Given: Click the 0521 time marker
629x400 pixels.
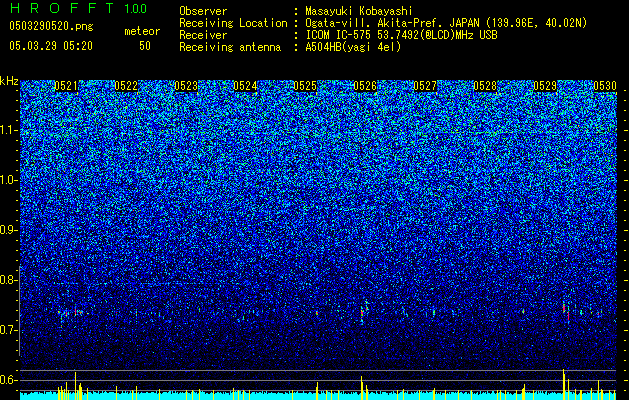Looking at the screenshot, I should click(66, 86).
